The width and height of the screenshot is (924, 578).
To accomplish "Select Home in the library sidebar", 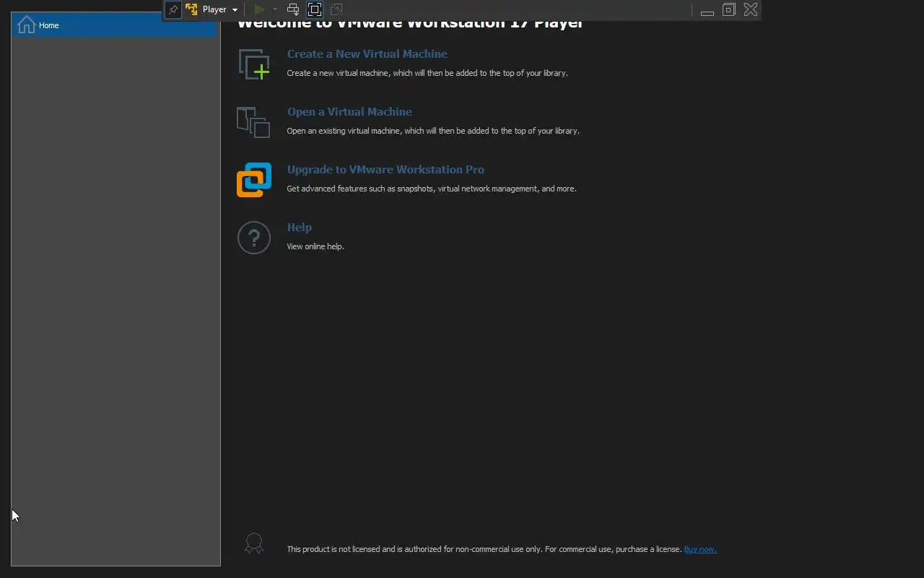I will 115,25.
